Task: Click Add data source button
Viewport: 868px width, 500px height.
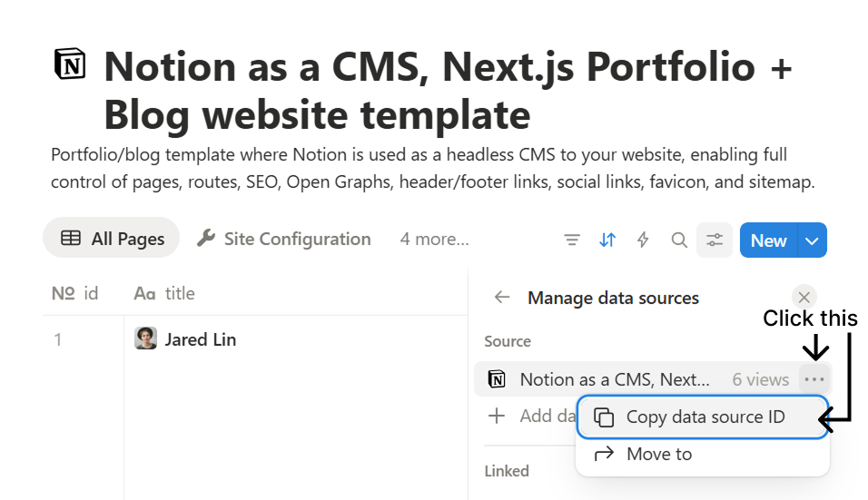Action: tap(531, 417)
